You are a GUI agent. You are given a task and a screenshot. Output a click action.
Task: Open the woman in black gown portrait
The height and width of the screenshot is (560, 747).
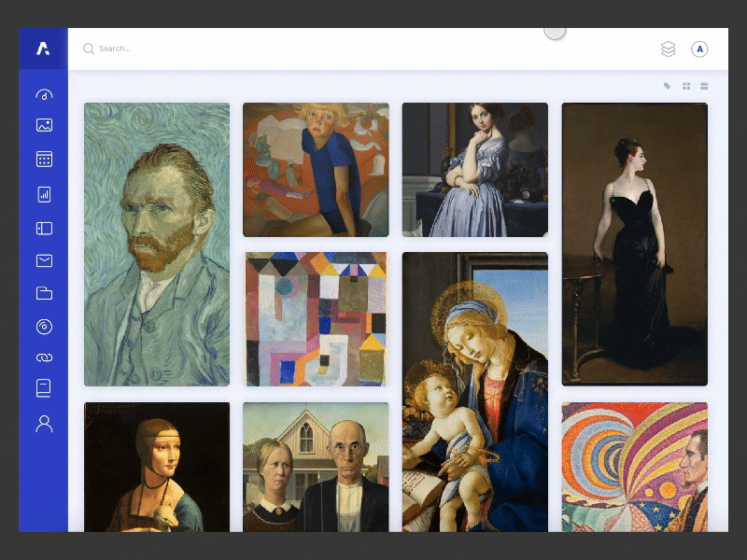pyautogui.click(x=635, y=245)
